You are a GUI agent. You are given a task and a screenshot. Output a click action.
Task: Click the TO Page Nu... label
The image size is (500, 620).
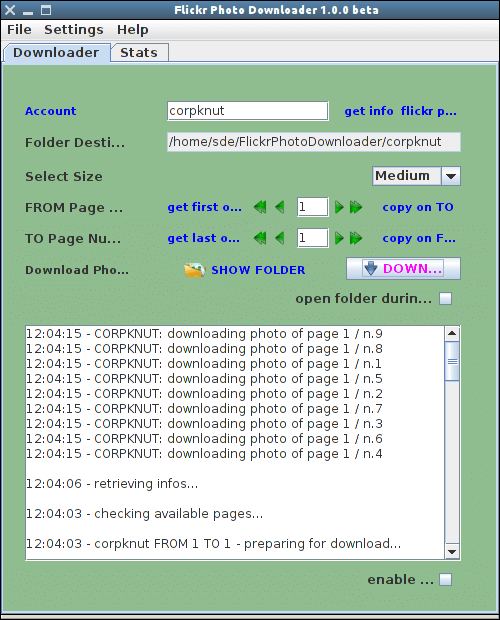pyautogui.click(x=73, y=239)
